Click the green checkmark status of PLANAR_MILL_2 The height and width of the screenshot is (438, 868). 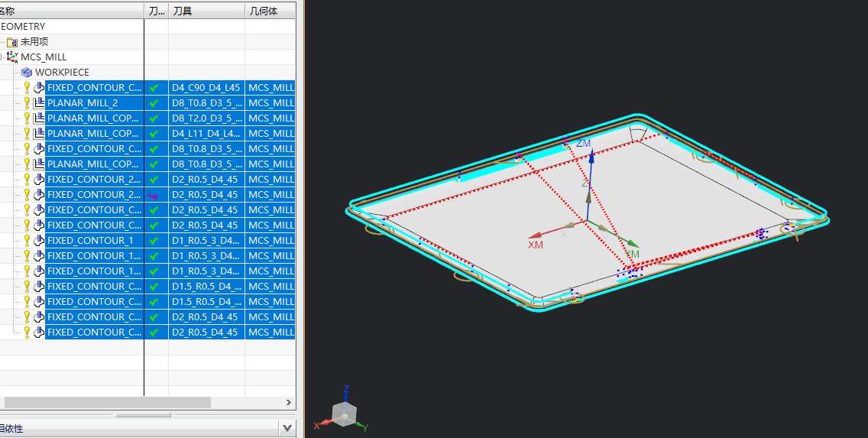click(154, 103)
